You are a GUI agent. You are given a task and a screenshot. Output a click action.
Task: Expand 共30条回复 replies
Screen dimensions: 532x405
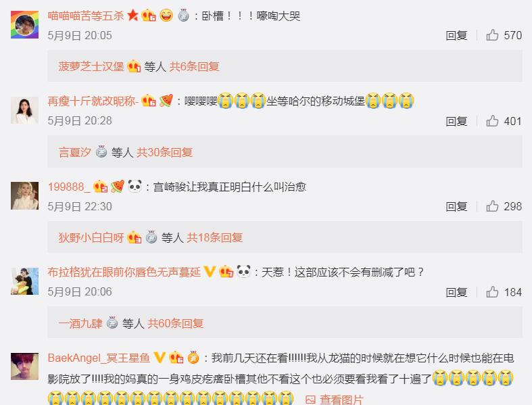[164, 152]
